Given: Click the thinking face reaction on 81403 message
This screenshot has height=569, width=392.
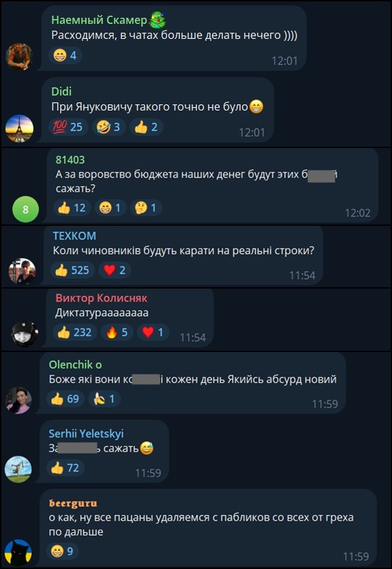Looking at the screenshot, I should [146, 208].
